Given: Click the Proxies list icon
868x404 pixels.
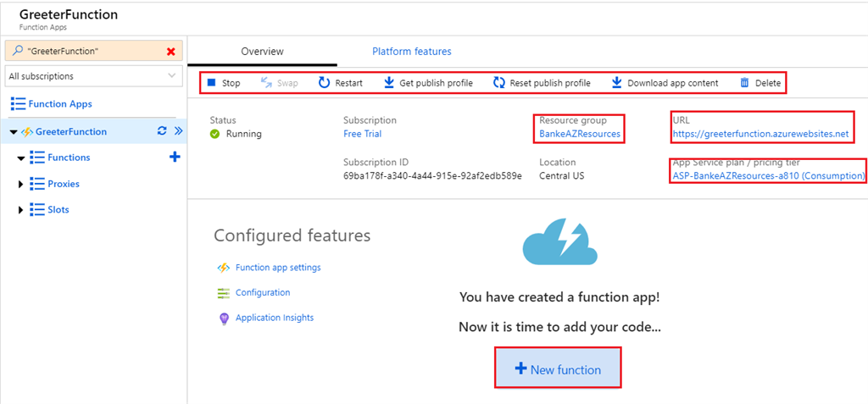Looking at the screenshot, I should [37, 183].
